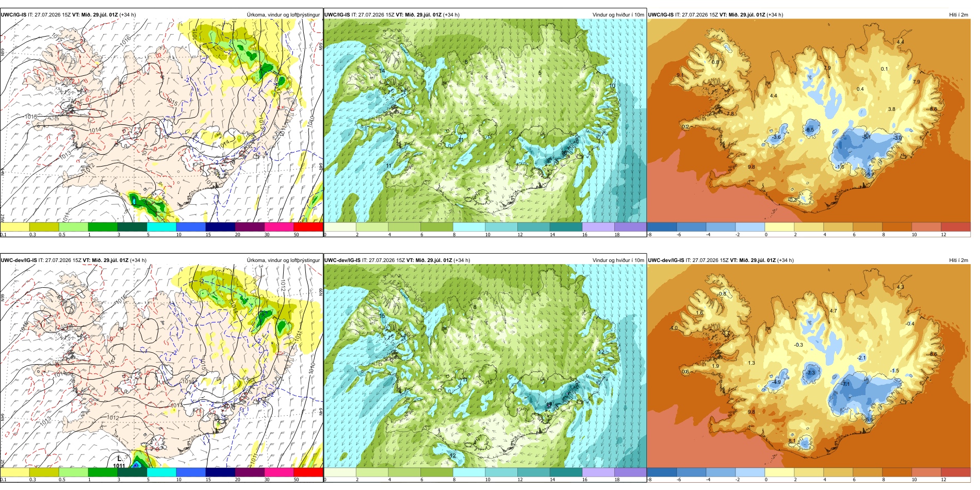
Task: Open the top UWC/IG-IS precipitation and pressure map
Action: pyautogui.click(x=161, y=121)
